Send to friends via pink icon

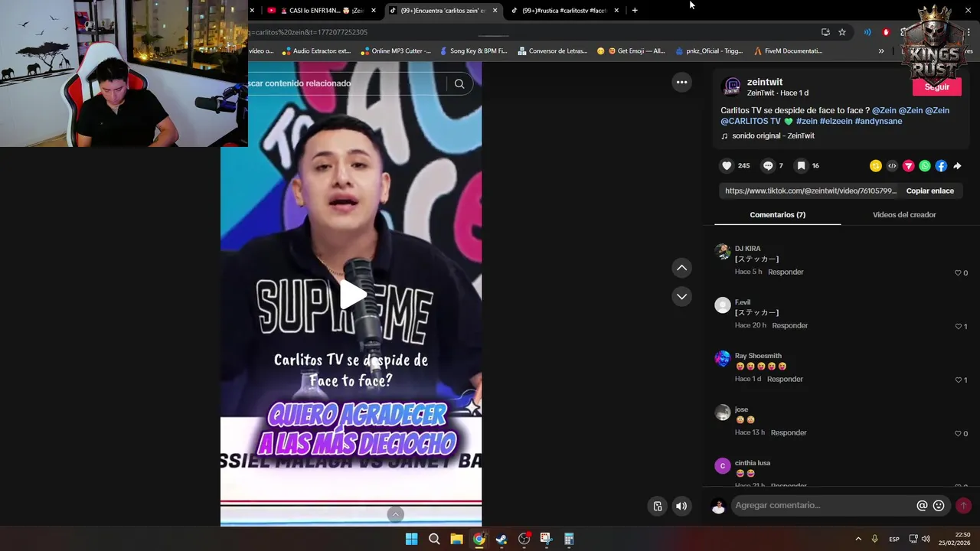point(909,166)
